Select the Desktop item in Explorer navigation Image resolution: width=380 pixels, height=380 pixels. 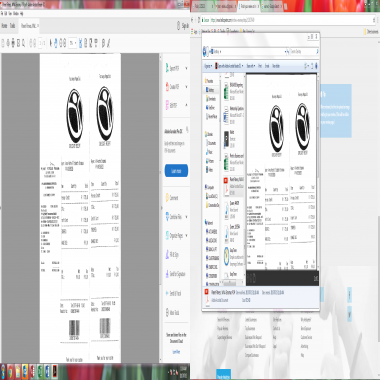click(211, 90)
